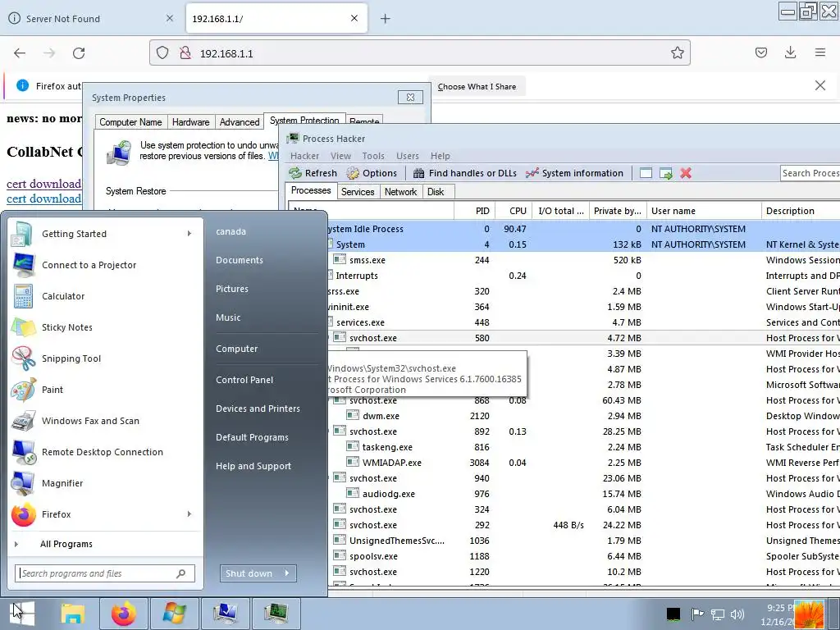Open the Shut down options arrow
840x630 pixels.
click(x=288, y=573)
